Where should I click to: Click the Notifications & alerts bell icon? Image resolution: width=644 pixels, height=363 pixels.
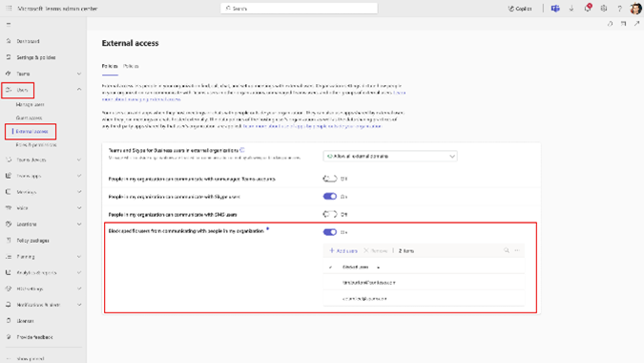(9, 305)
